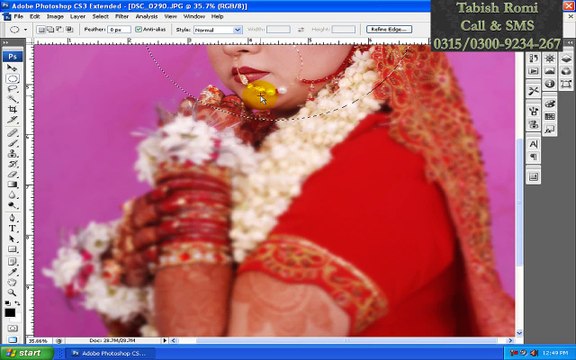Open the tool preset picker dropdown
576x360 pixels.
tap(25, 29)
